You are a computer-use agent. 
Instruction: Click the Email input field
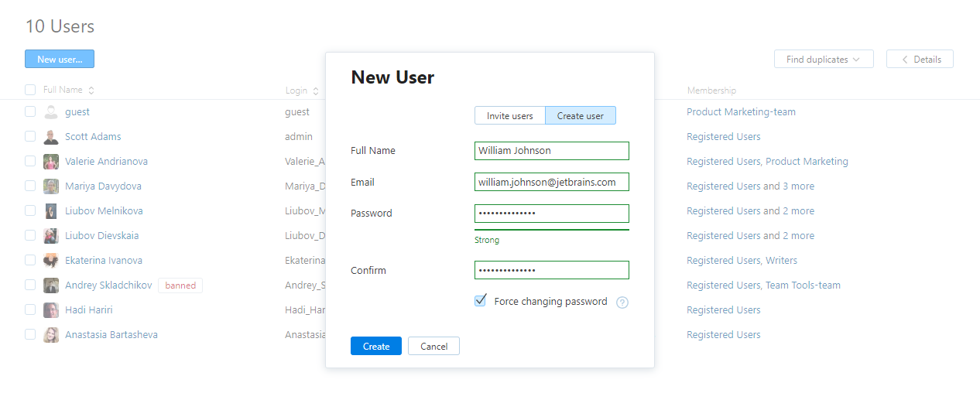pos(551,183)
